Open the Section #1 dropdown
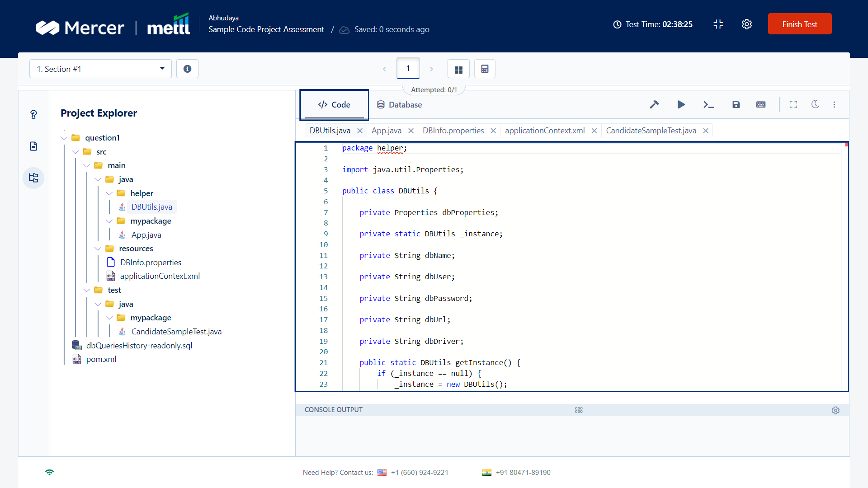The height and width of the screenshot is (488, 868). pos(100,69)
